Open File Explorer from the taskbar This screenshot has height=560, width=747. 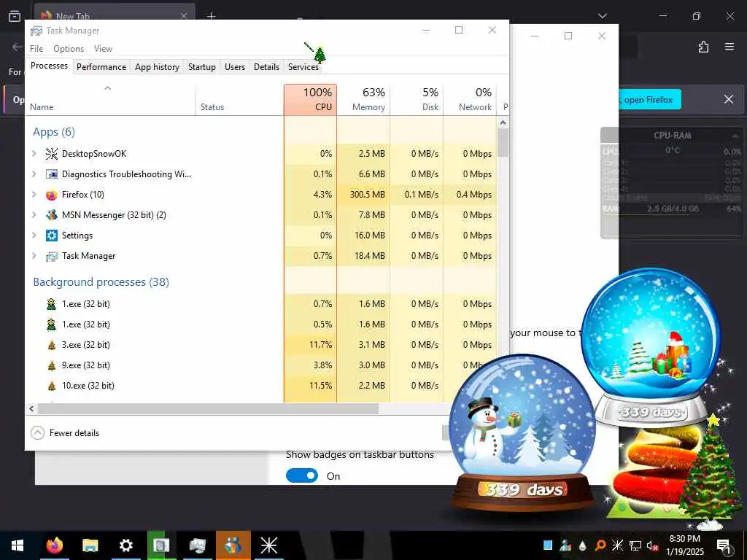pyautogui.click(x=90, y=545)
